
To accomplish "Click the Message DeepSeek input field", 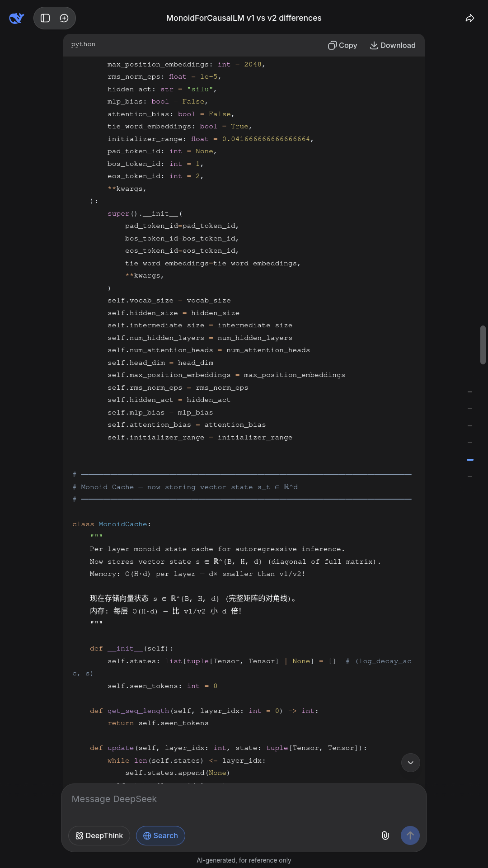I will pyautogui.click(x=244, y=799).
